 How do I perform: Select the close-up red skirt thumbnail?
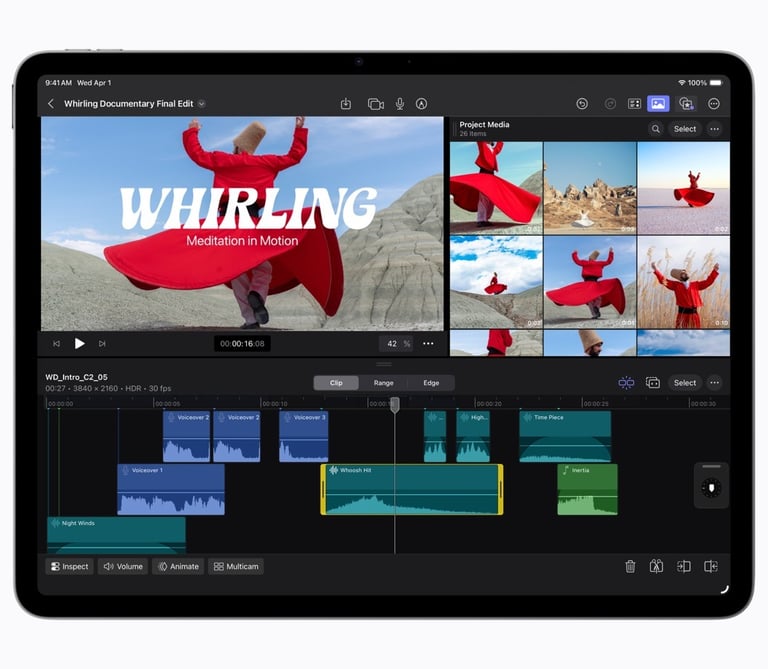496,188
